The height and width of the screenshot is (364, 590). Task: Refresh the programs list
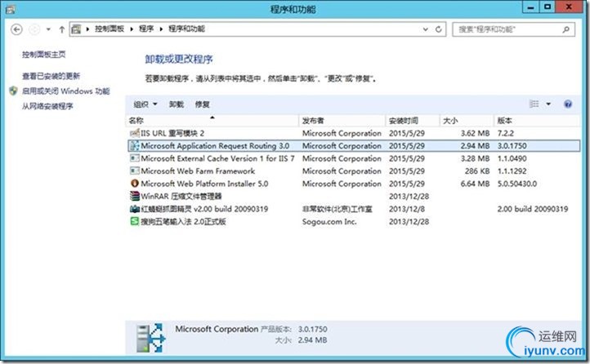(438, 29)
